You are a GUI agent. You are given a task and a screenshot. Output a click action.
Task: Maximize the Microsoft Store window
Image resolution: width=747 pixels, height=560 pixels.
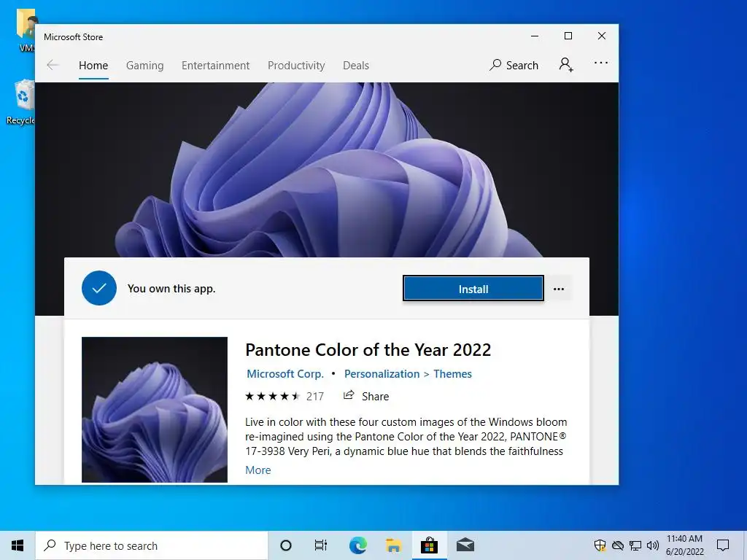tap(568, 36)
